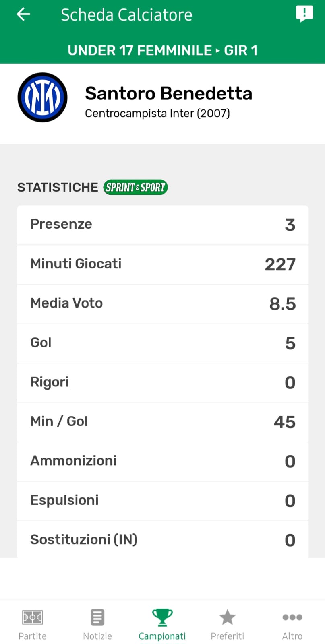Select the player name Santoro Benedetta

click(x=168, y=93)
